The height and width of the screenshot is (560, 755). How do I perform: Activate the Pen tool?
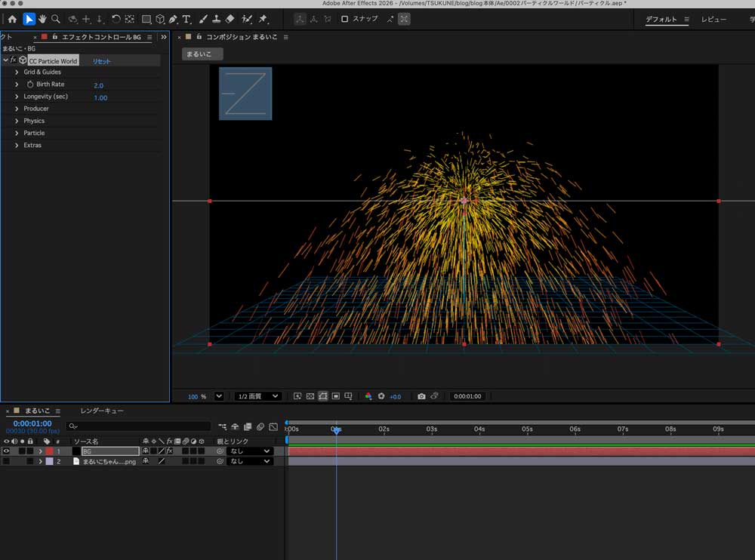pos(171,19)
